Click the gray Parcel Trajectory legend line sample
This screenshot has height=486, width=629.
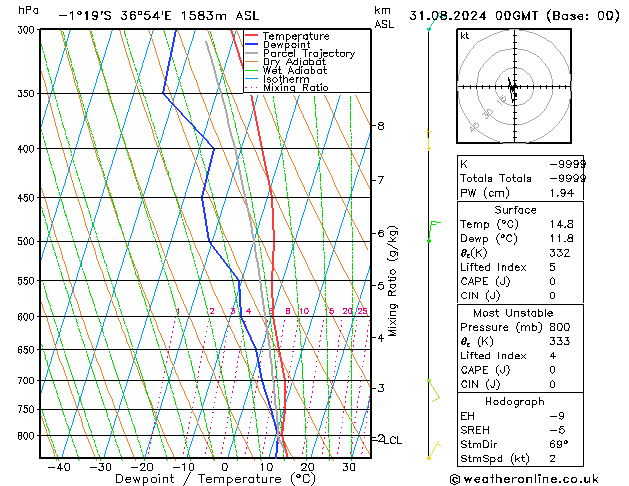pyautogui.click(x=251, y=53)
